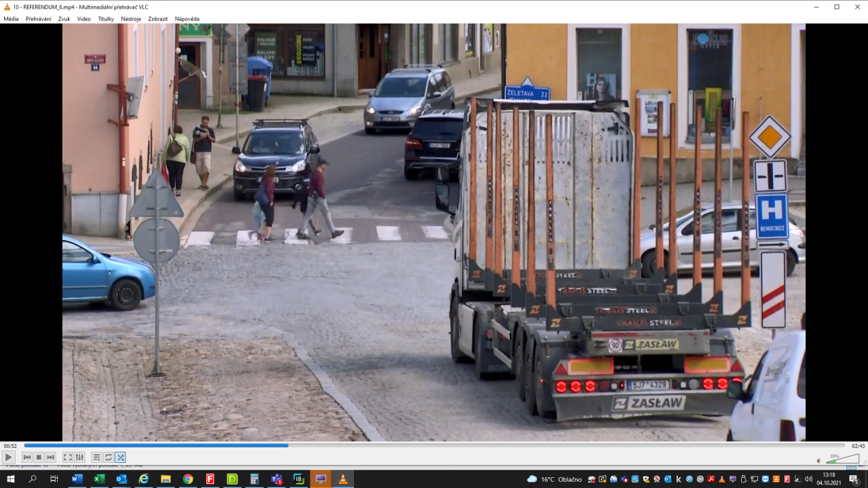Expand the Nástroje menu
The width and height of the screenshot is (868, 488).
click(x=131, y=19)
